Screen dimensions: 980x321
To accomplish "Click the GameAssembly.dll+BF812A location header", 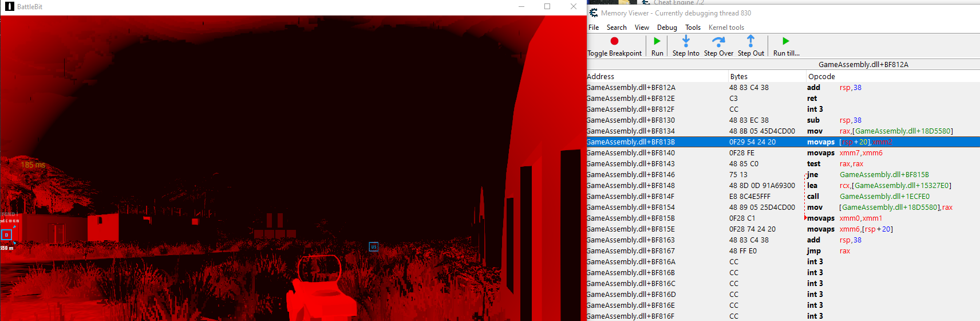I will pyautogui.click(x=863, y=65).
